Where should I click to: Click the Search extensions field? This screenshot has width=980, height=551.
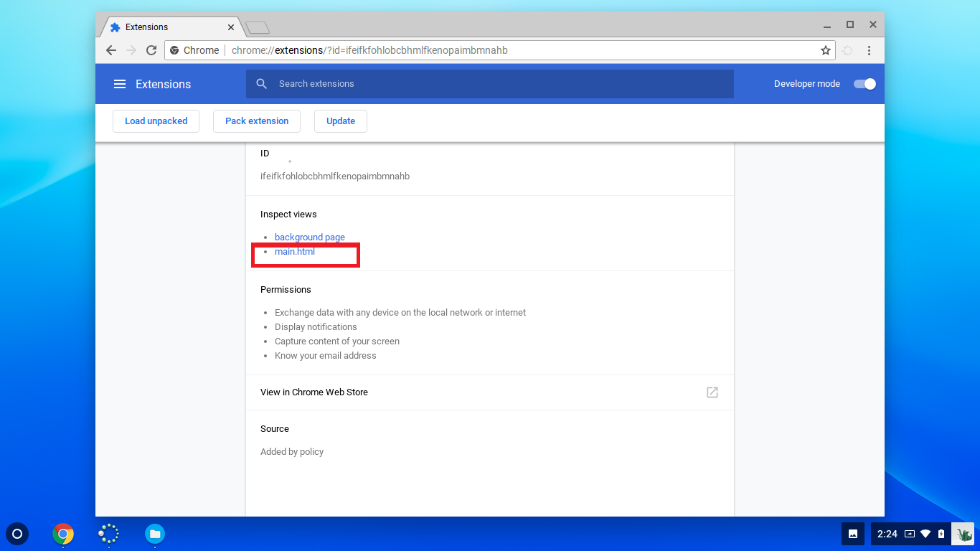(490, 84)
